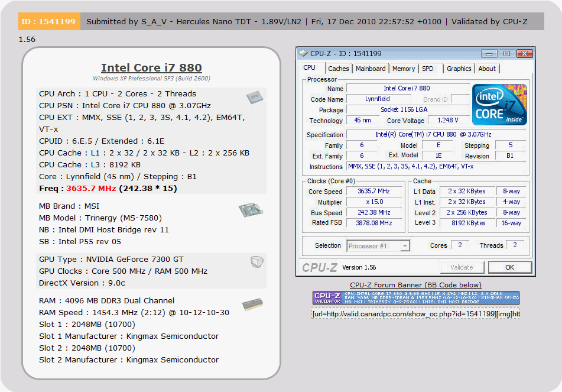The width and height of the screenshot is (562, 392).
Task: Click the Level 3 8192 KBytes value
Action: click(467, 223)
